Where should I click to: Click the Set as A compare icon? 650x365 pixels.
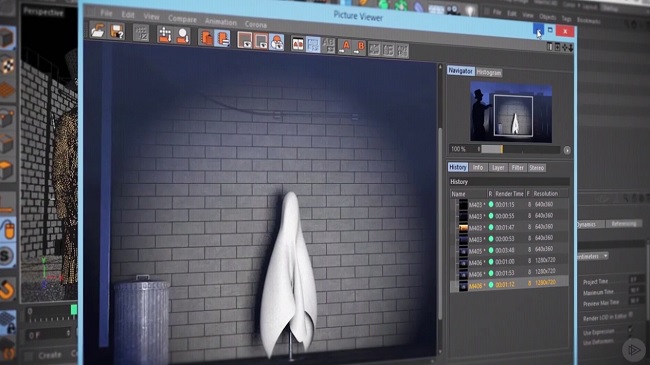tap(345, 47)
